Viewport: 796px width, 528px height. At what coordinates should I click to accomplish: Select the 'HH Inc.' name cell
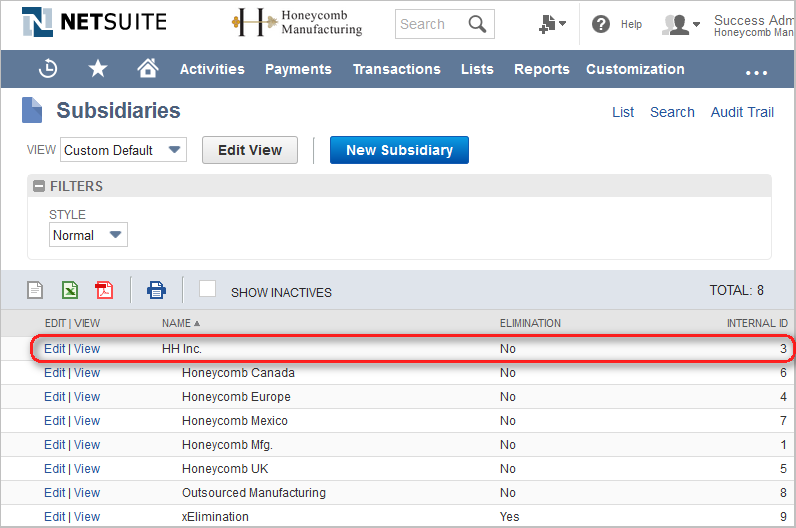tap(182, 349)
